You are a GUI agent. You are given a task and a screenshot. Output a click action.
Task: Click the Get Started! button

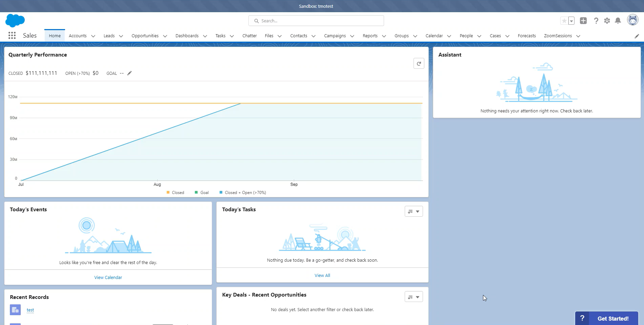pos(613,319)
